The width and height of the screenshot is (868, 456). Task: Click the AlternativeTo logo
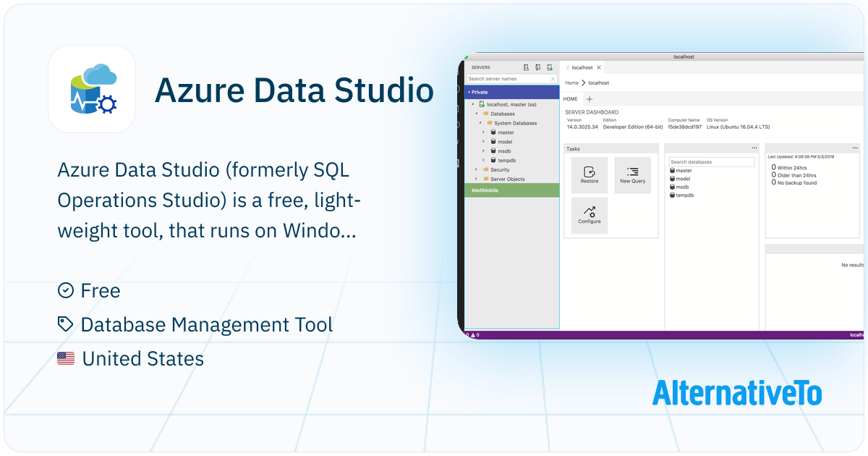point(737,393)
